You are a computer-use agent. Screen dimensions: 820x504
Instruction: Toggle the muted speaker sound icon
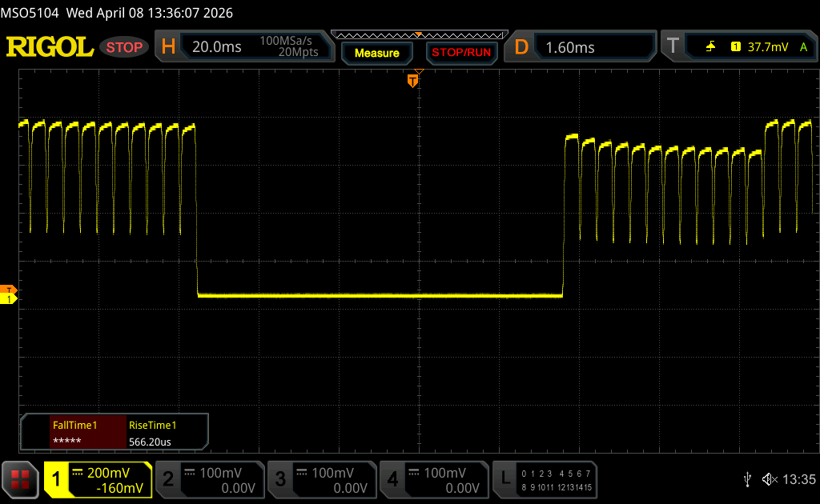coord(770,479)
